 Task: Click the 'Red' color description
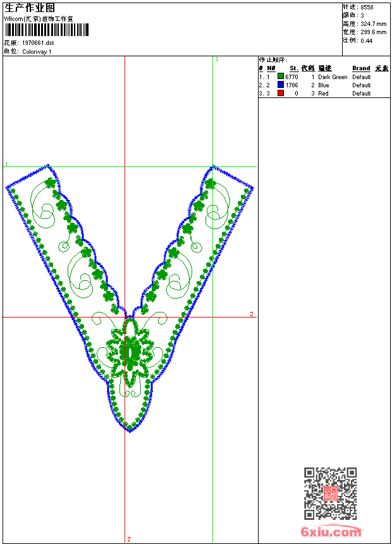pos(323,94)
